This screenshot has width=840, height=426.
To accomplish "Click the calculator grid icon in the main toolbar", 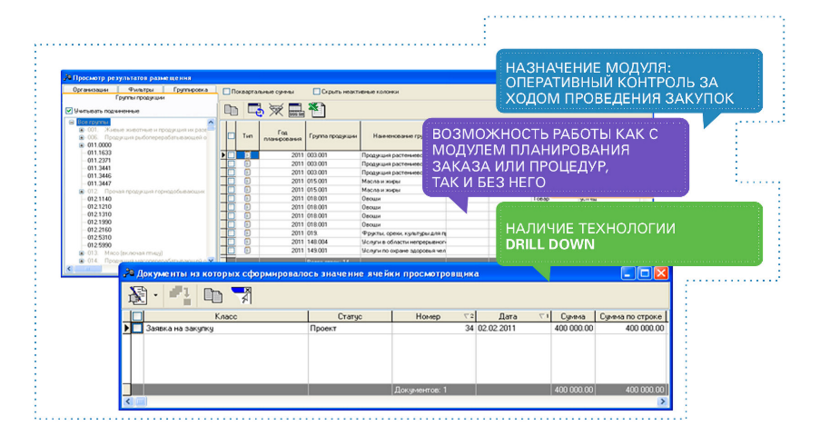I will coord(296,110).
